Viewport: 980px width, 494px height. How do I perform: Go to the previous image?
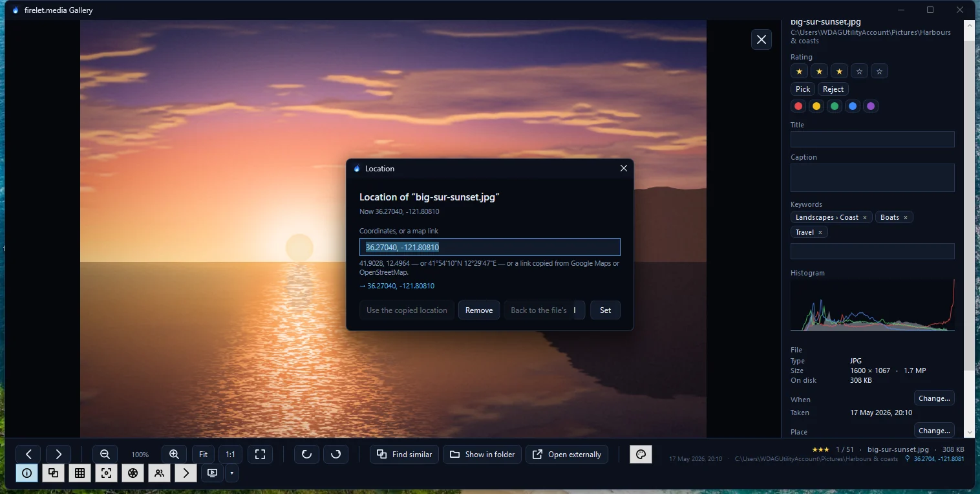pos(28,455)
